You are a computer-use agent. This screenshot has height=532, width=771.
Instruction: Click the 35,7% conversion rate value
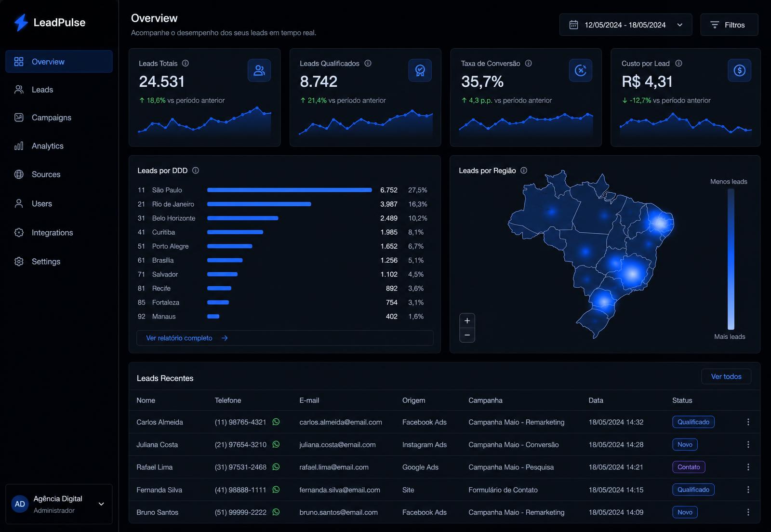pyautogui.click(x=482, y=82)
